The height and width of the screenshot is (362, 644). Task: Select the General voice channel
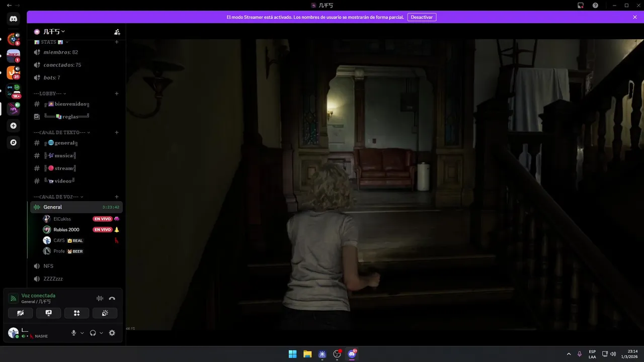[x=76, y=207]
